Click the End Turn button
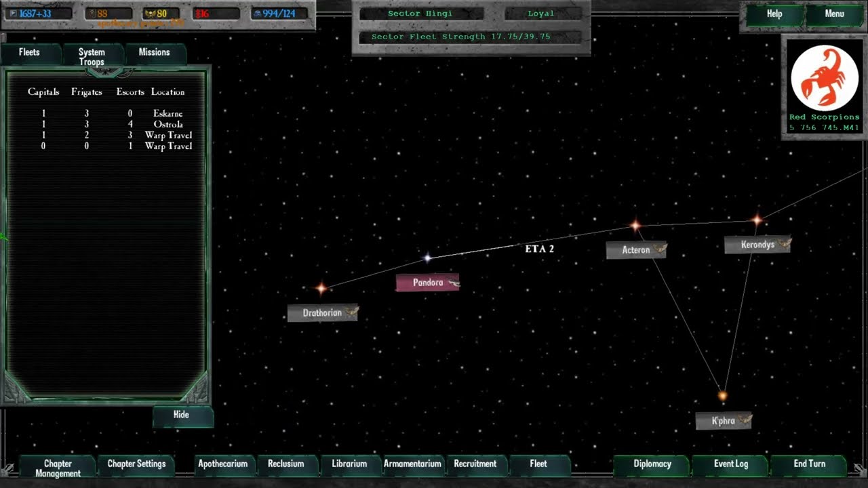This screenshot has width=868, height=488. (810, 466)
